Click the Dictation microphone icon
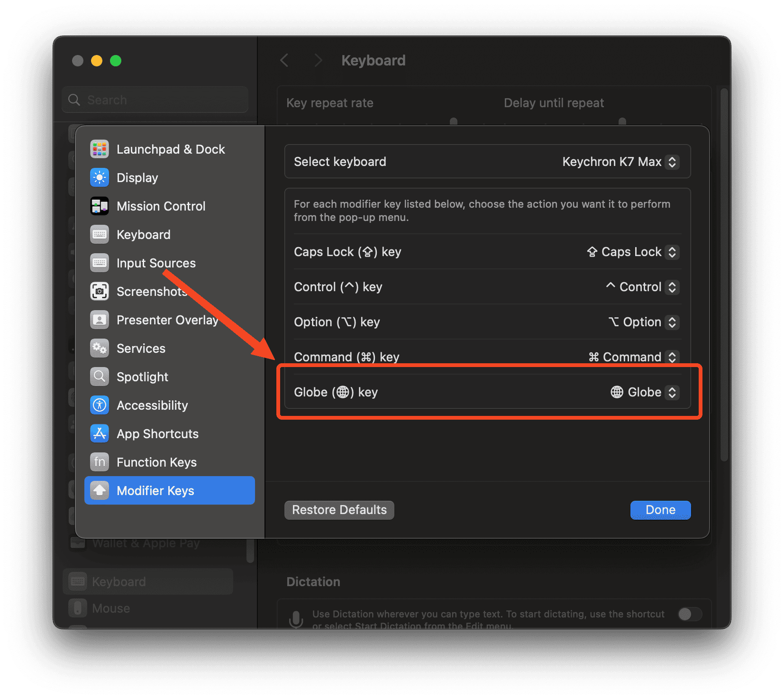Image resolution: width=784 pixels, height=699 pixels. click(296, 619)
